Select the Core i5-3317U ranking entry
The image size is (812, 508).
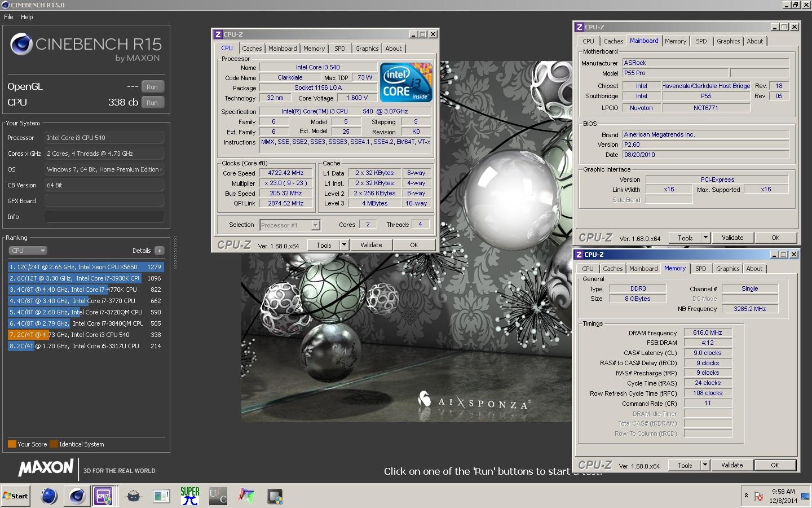pyautogui.click(x=86, y=346)
